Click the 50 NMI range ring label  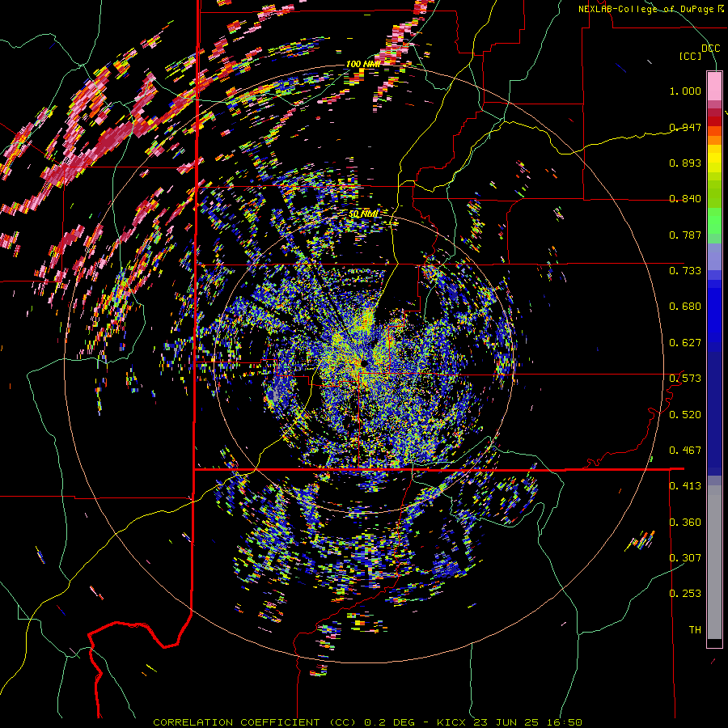pyautogui.click(x=363, y=214)
